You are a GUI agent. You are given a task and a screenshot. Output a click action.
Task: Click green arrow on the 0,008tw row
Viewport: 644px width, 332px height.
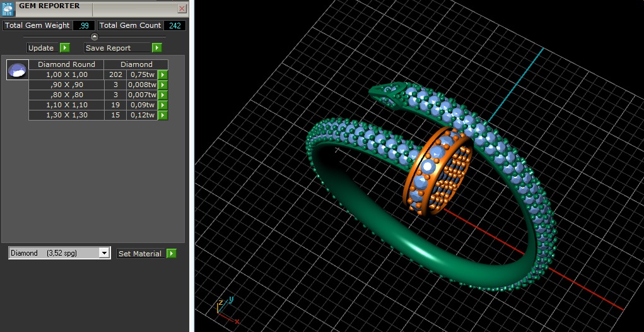tap(163, 85)
